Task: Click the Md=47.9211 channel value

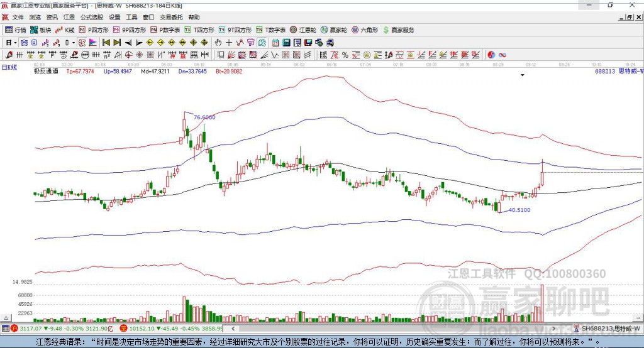Action: [x=155, y=71]
